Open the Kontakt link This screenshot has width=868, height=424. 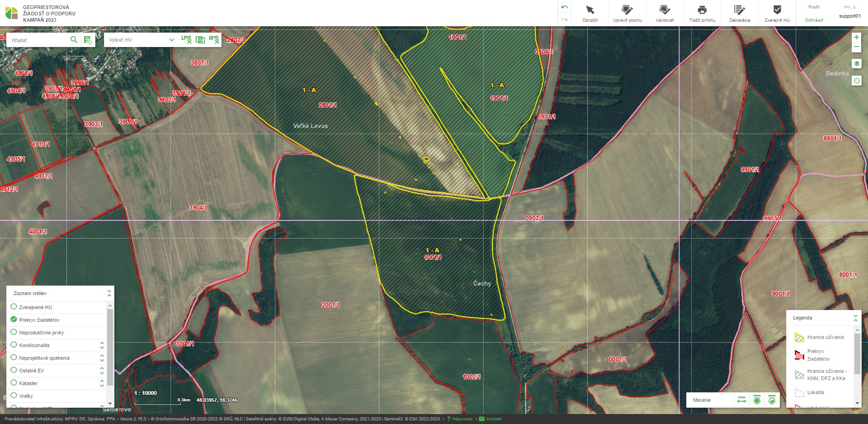pos(494,419)
